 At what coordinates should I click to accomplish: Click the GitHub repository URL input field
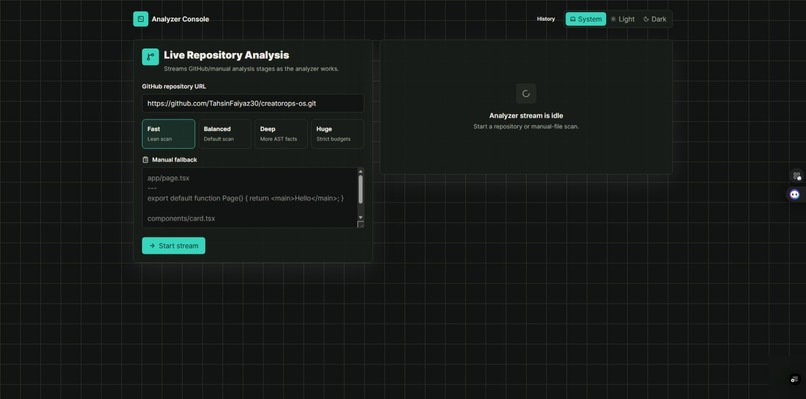[x=253, y=103]
